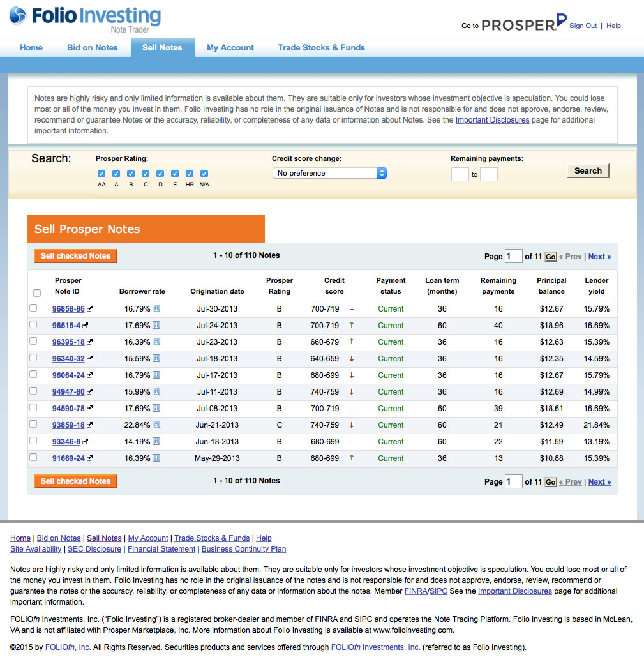Viewport: 644px width, 664px height.
Task: Switch to the Home tab
Action: click(31, 47)
